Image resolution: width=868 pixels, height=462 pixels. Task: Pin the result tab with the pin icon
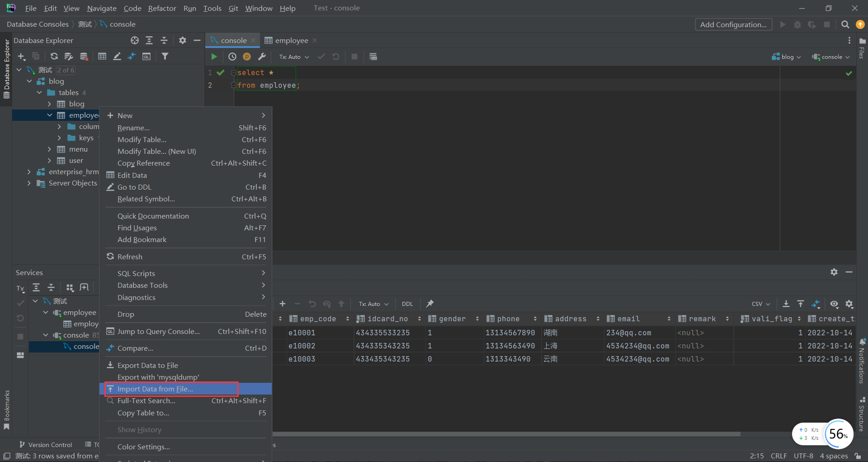pyautogui.click(x=430, y=304)
